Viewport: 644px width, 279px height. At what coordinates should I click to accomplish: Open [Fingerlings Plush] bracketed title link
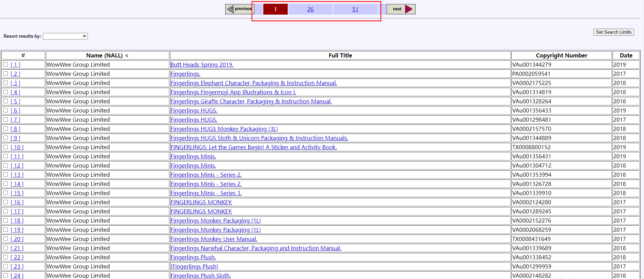pos(194,266)
